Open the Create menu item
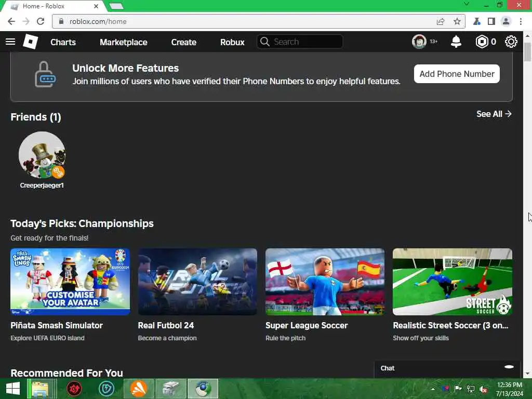 coord(184,42)
